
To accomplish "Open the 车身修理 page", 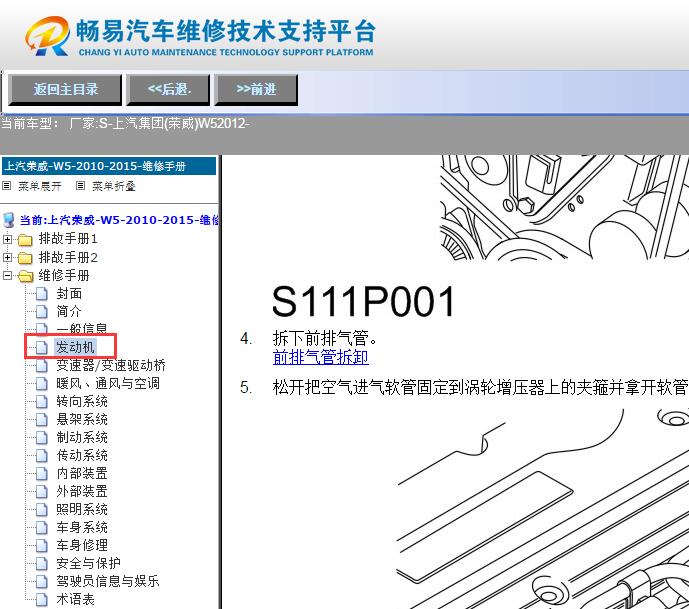I will pos(82,546).
